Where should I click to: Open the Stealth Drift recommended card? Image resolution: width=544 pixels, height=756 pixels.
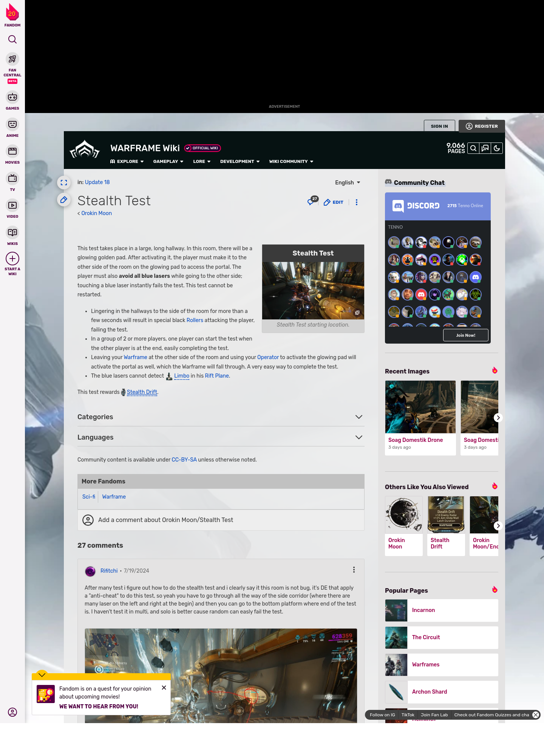pos(446,526)
